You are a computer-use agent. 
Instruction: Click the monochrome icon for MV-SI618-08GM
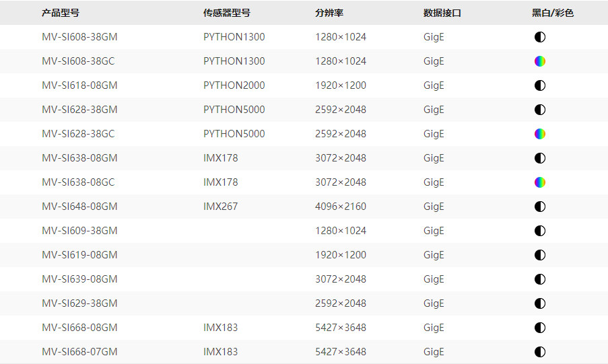pos(539,85)
